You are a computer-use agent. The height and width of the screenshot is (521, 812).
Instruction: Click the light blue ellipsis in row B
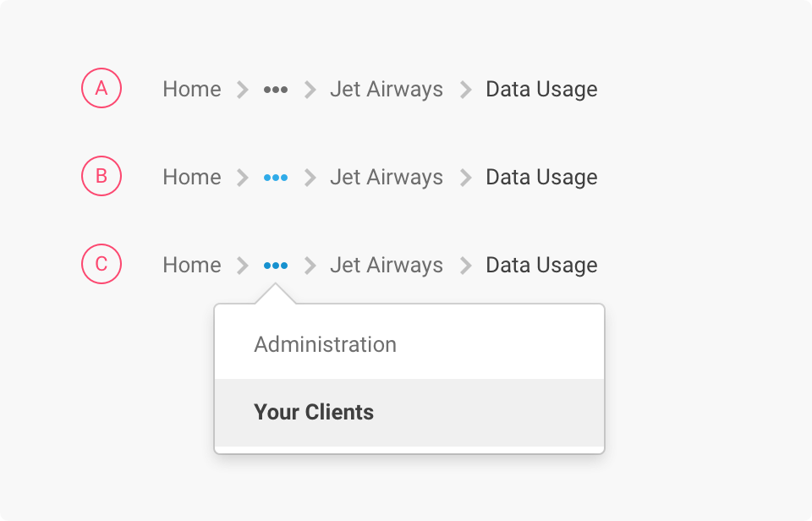[276, 178]
